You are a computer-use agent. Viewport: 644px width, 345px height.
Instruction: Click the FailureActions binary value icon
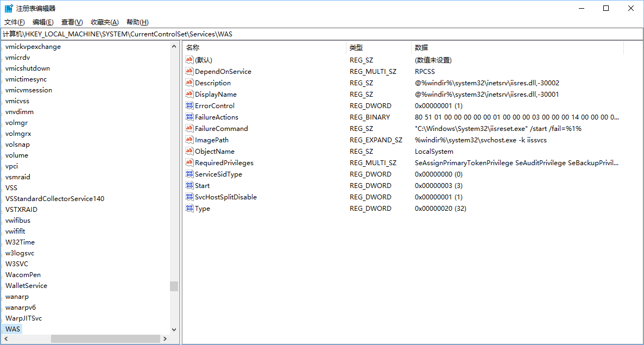point(190,117)
